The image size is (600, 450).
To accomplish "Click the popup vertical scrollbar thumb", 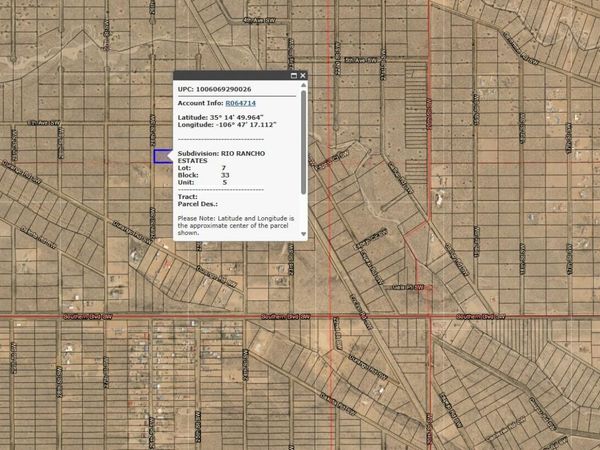I will [303, 142].
